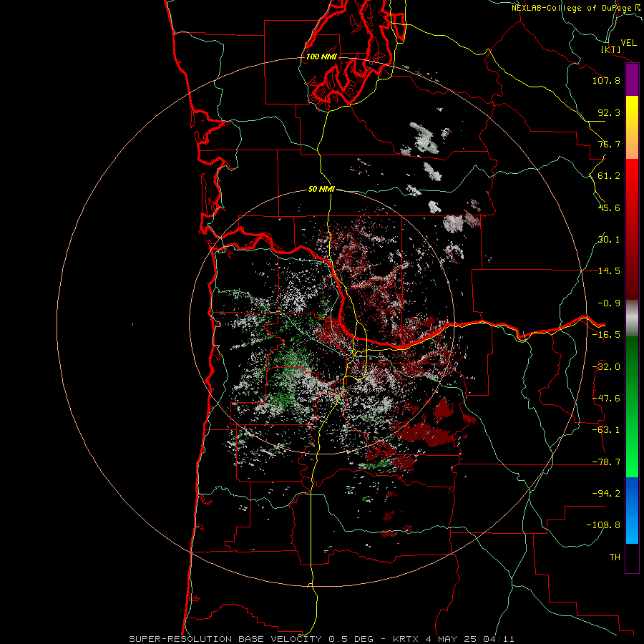
Task: Click the 100 NMI range ring label
Action: 321,57
